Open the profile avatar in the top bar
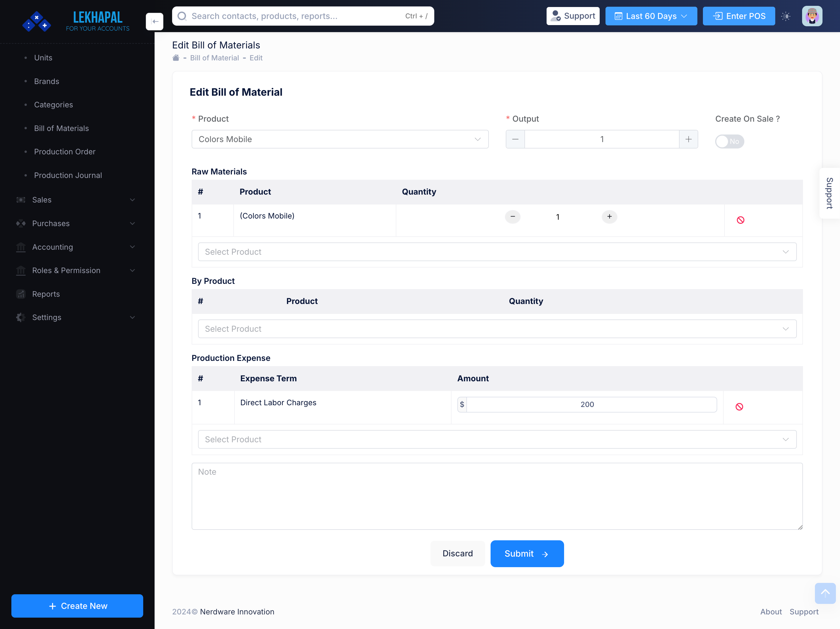 812,16
